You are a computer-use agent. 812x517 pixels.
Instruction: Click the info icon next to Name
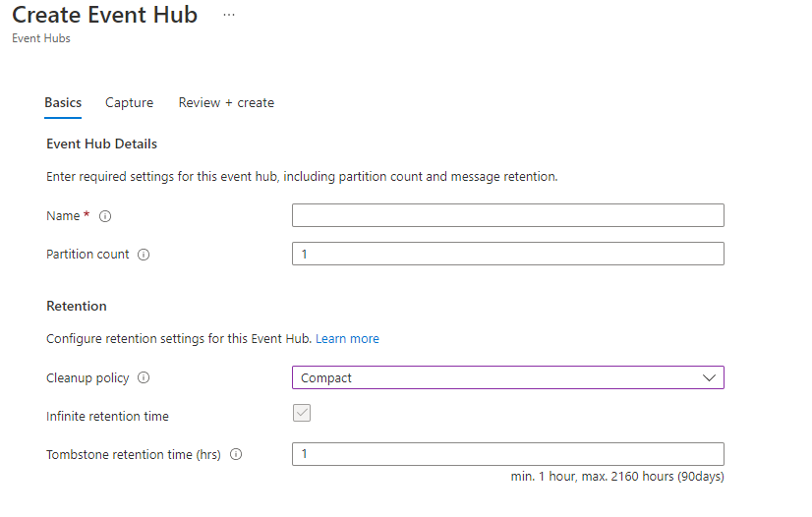click(105, 216)
